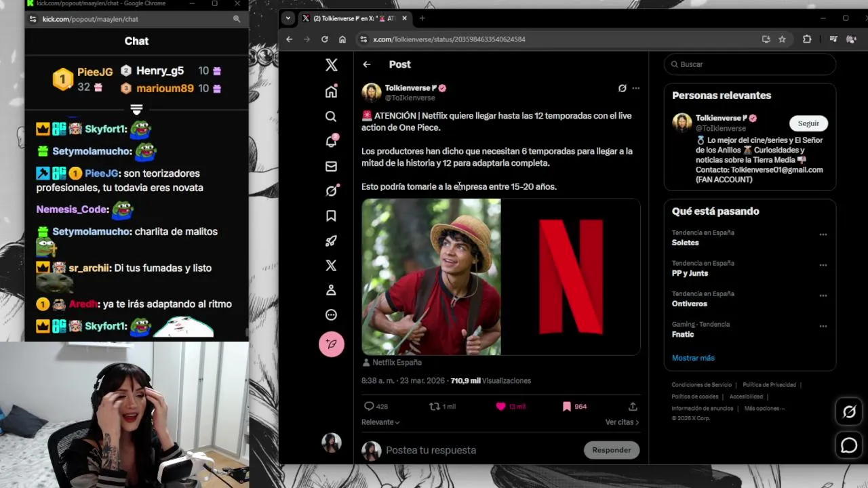Open Chrome tab search dropdown
The image size is (868, 488).
[288, 18]
